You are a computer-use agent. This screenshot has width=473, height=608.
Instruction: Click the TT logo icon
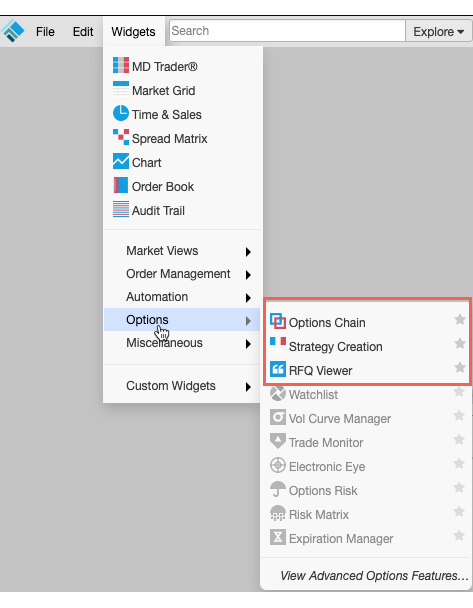pyautogui.click(x=12, y=31)
